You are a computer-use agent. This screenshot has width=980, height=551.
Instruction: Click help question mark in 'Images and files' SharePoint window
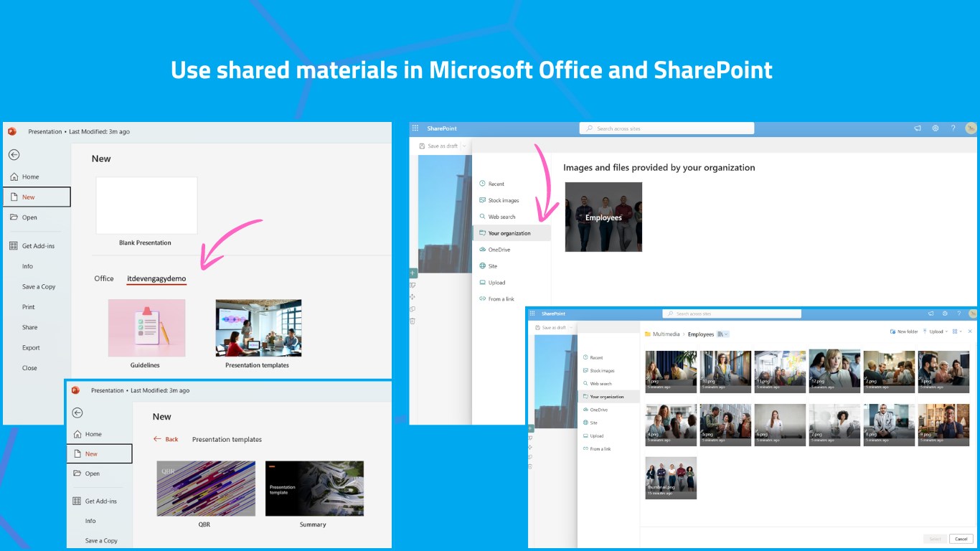pos(953,128)
